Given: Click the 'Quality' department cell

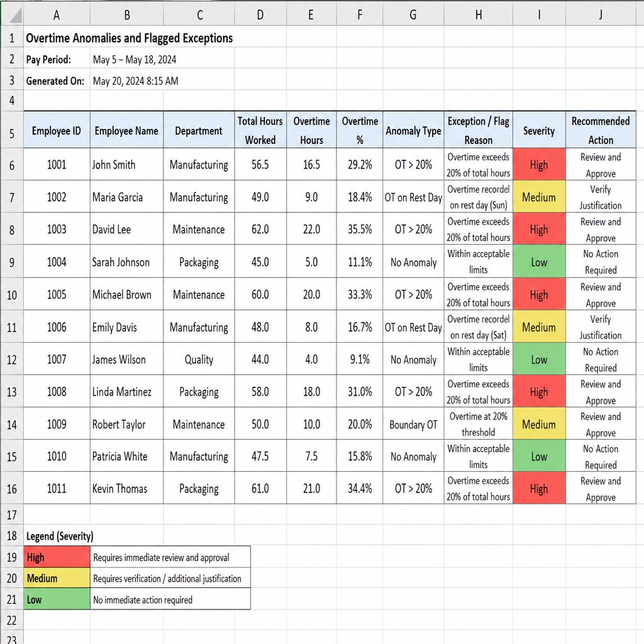Looking at the screenshot, I should (199, 359).
